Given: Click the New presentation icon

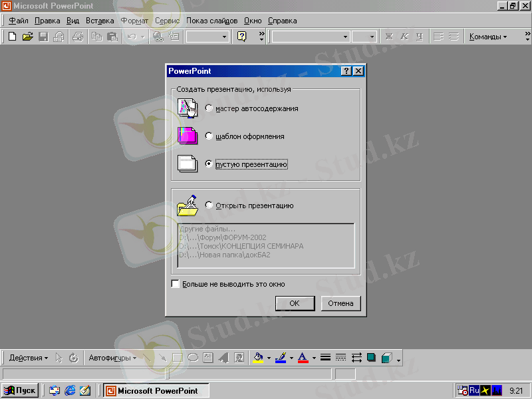Looking at the screenshot, I should click(x=12, y=37).
